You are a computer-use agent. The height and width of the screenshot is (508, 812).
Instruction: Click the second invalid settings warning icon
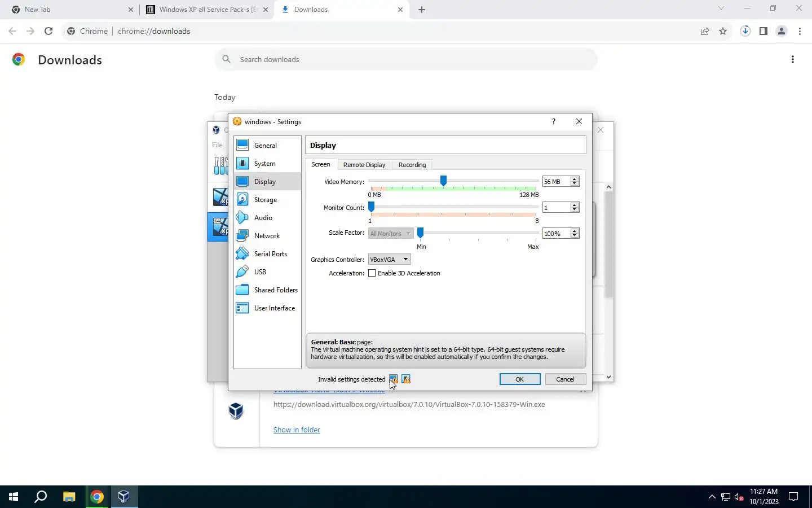[406, 379]
